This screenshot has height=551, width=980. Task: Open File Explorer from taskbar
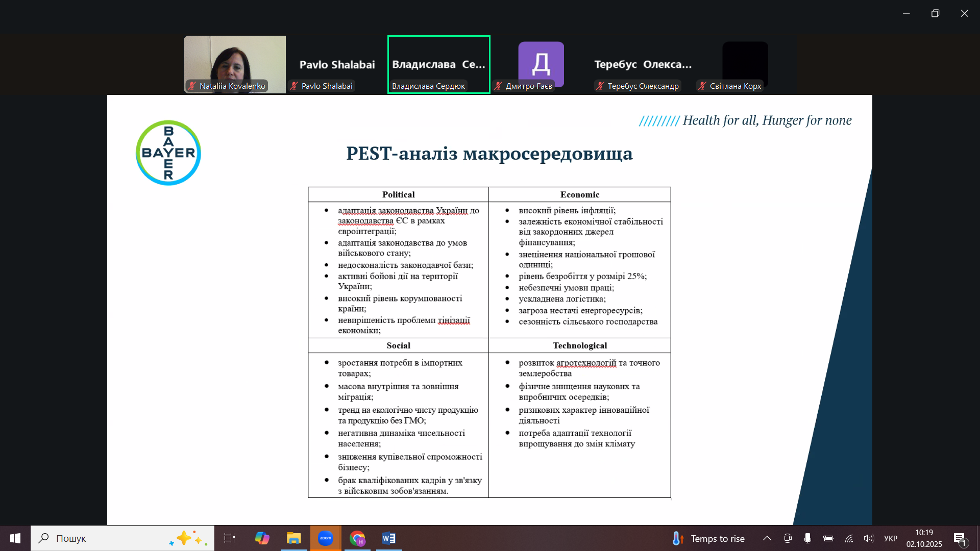(x=293, y=538)
